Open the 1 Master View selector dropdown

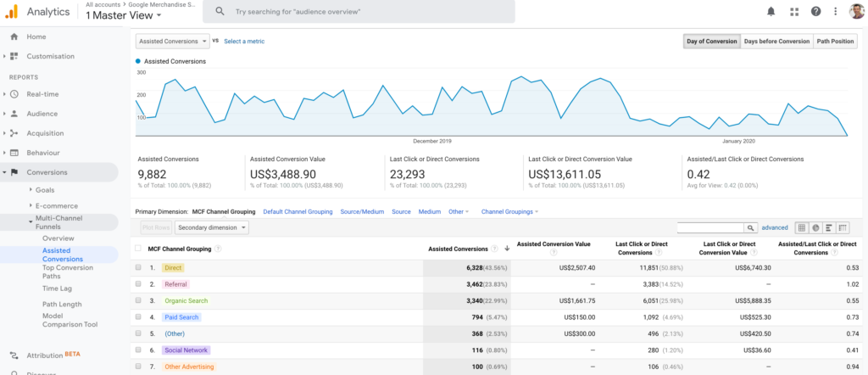[124, 15]
